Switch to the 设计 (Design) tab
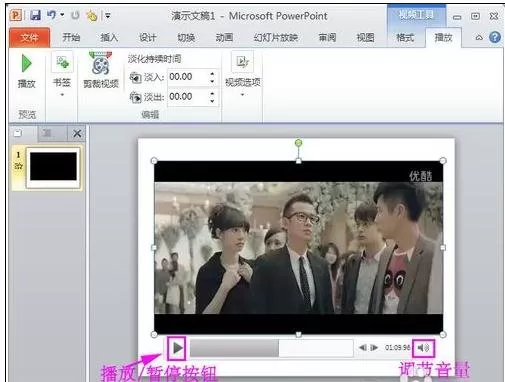The height and width of the screenshot is (382, 505). click(148, 37)
